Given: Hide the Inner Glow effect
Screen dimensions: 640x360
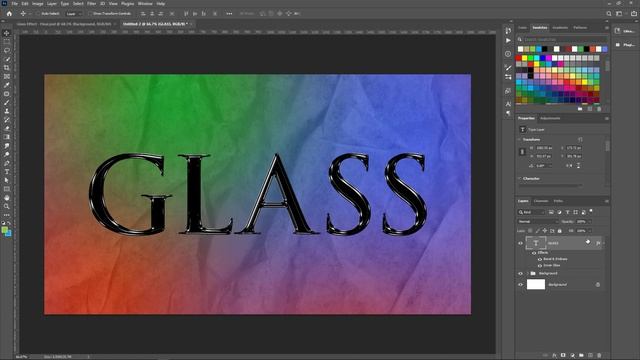Looking at the screenshot, I should pyautogui.click(x=540, y=265).
